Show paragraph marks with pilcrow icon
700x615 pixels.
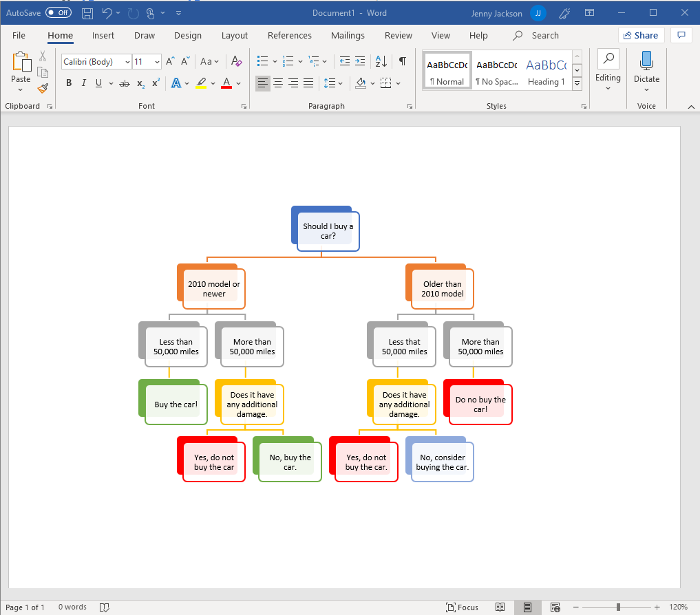(x=402, y=62)
